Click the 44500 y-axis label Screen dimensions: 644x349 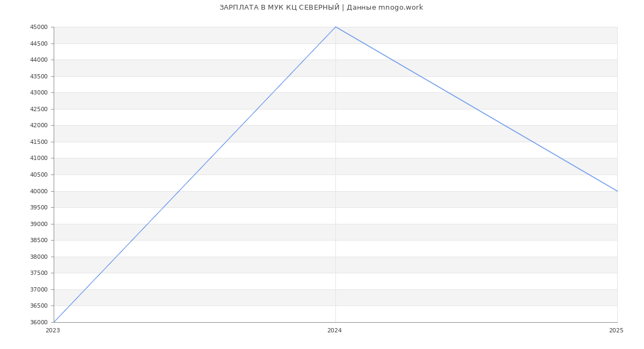click(39, 43)
